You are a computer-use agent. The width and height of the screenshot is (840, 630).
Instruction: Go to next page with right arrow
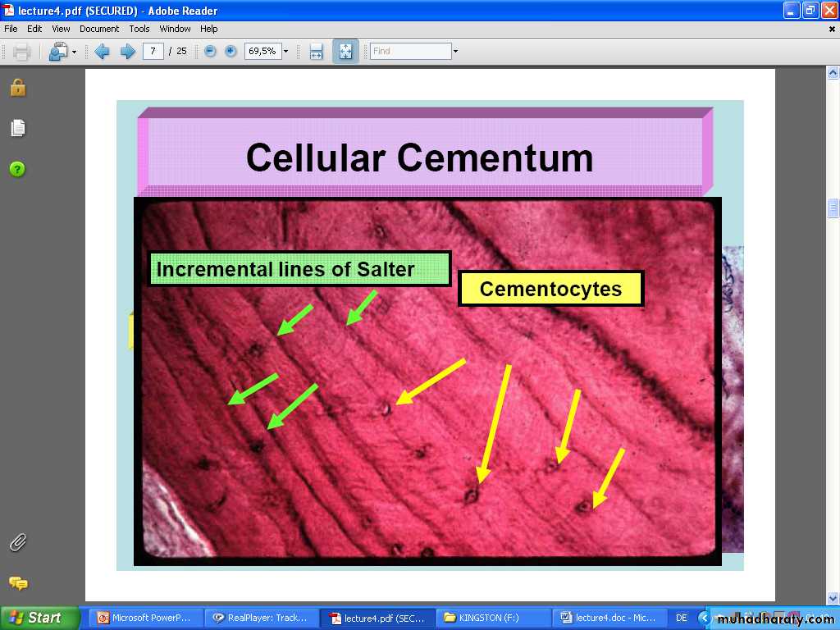(127, 52)
